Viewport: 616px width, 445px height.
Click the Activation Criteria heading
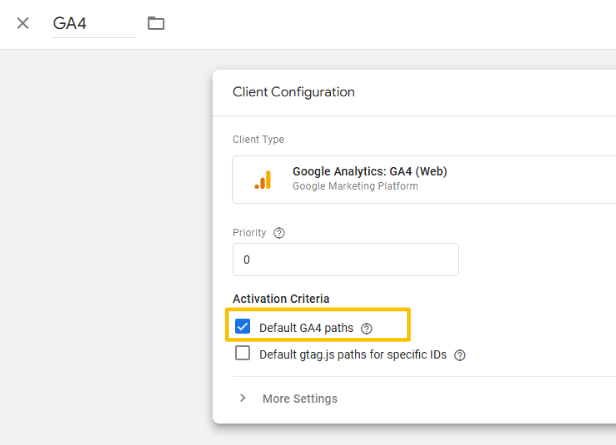281,299
